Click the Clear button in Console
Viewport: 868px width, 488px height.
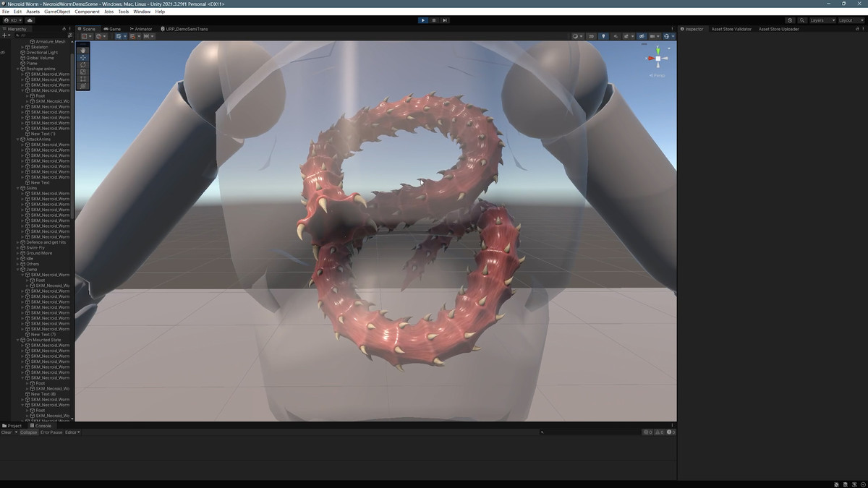point(7,432)
